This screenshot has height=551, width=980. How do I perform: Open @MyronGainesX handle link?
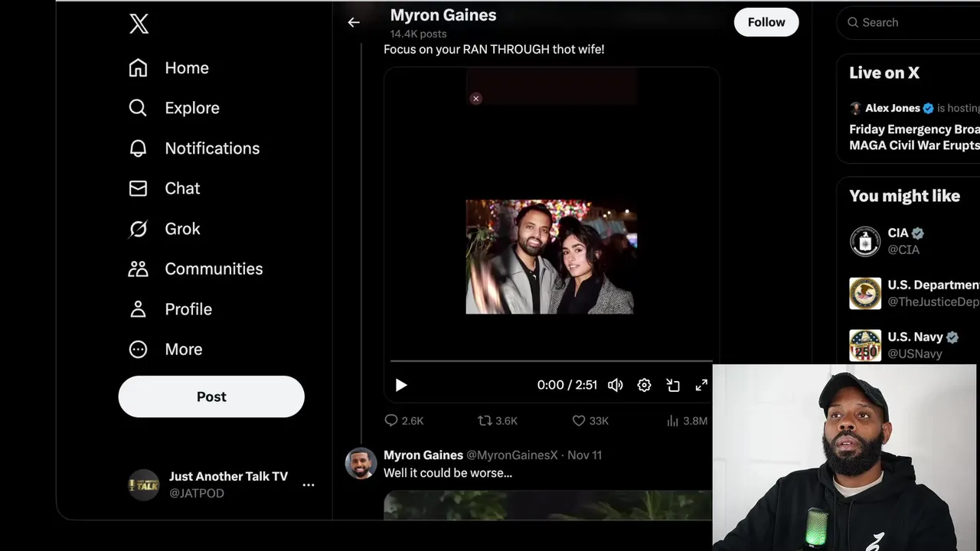tap(512, 455)
